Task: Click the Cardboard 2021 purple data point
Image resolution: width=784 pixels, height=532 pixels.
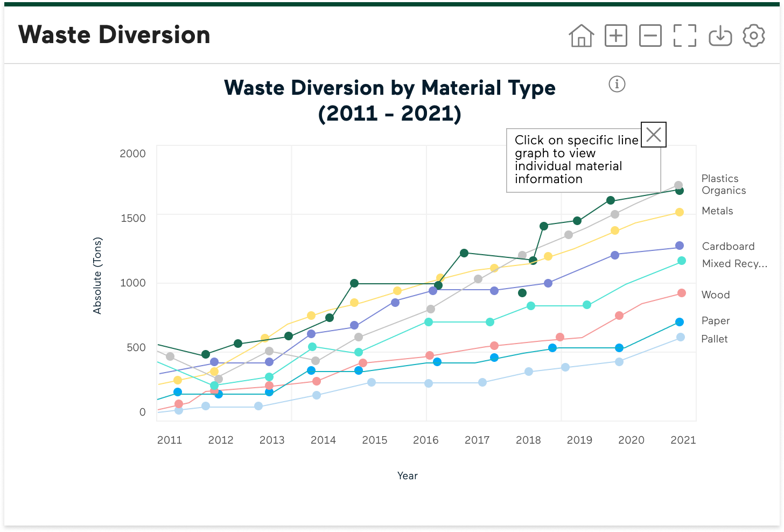Action: [x=680, y=246]
